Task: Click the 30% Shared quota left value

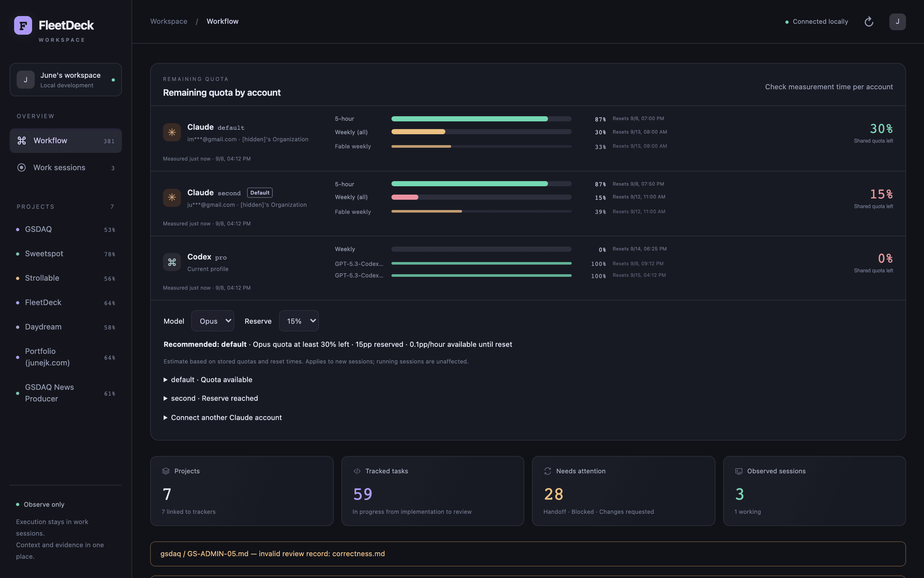Action: (881, 128)
